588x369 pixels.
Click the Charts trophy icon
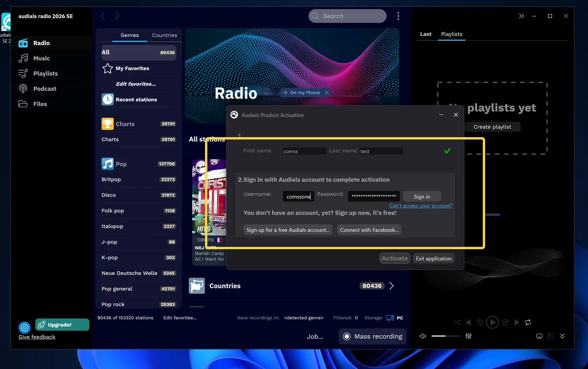click(107, 124)
